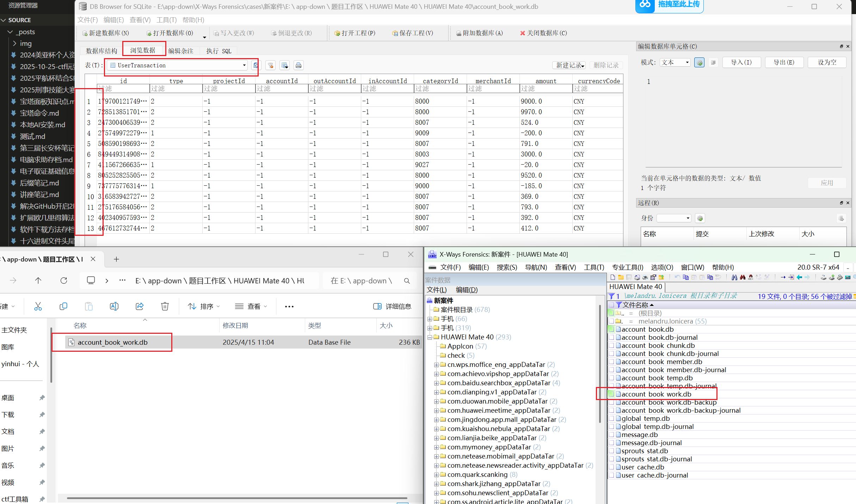The image size is (856, 504).
Task: Click the 导出(E) export button
Action: (x=784, y=62)
